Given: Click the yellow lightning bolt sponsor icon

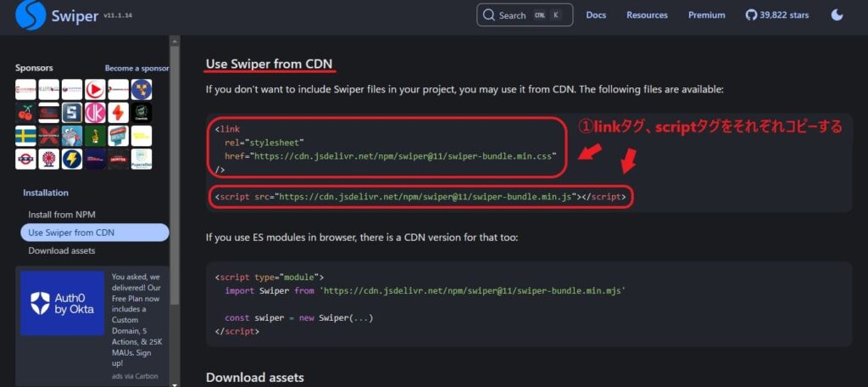Looking at the screenshot, I should point(72,159).
